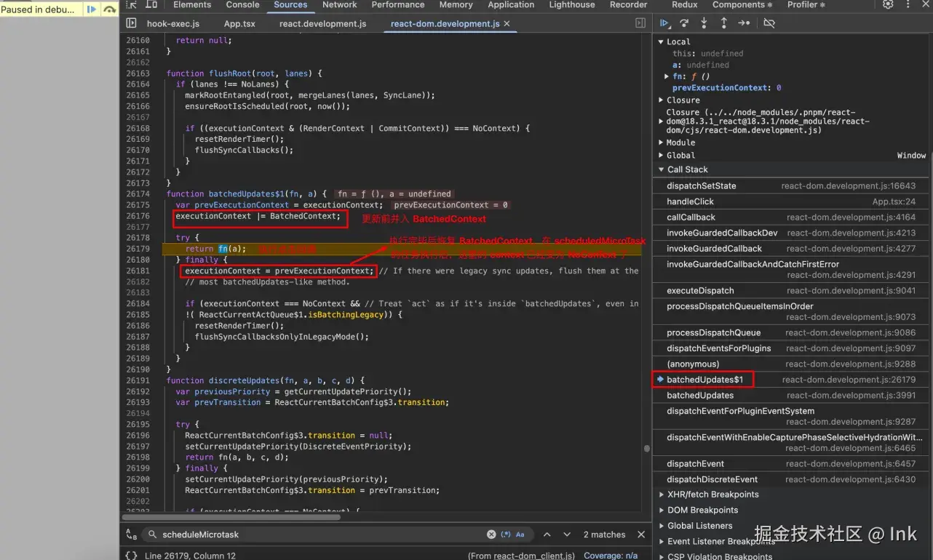
Task: Toggle match case search option
Action: [520, 535]
